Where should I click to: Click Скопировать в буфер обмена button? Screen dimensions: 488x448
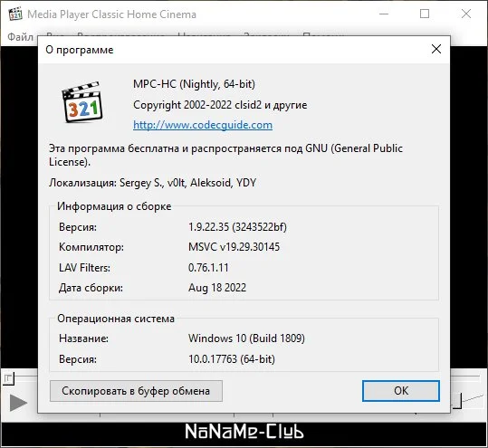pyautogui.click(x=136, y=391)
